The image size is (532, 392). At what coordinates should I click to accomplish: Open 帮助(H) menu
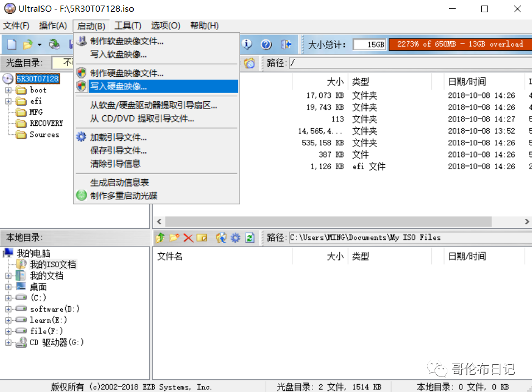click(204, 26)
